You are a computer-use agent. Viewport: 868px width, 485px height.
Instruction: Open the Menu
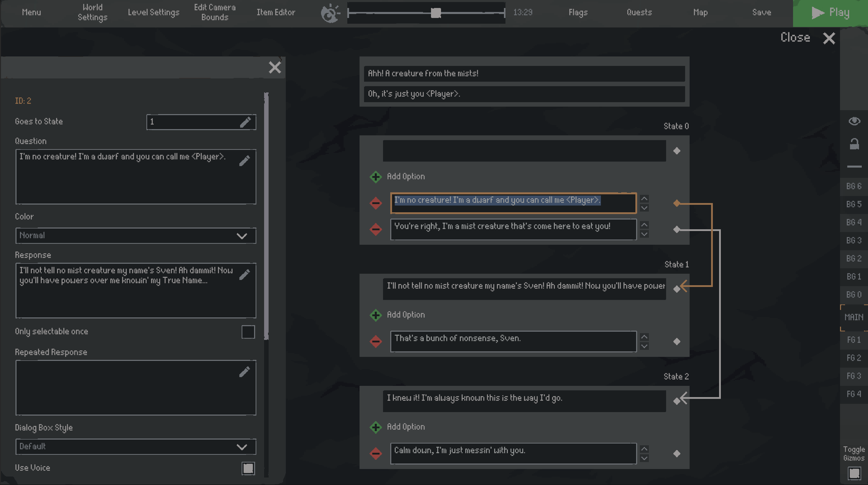tap(31, 12)
